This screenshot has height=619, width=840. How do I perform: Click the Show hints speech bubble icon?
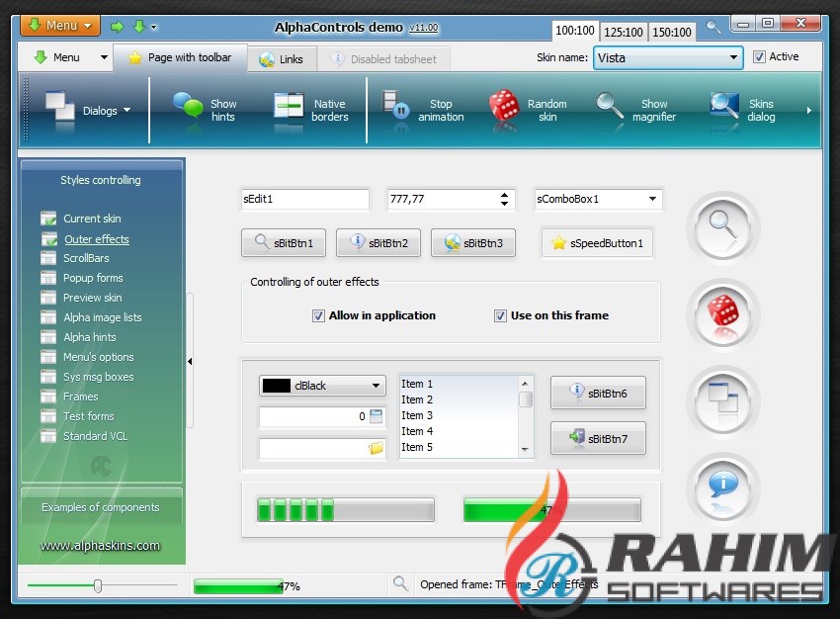188,105
